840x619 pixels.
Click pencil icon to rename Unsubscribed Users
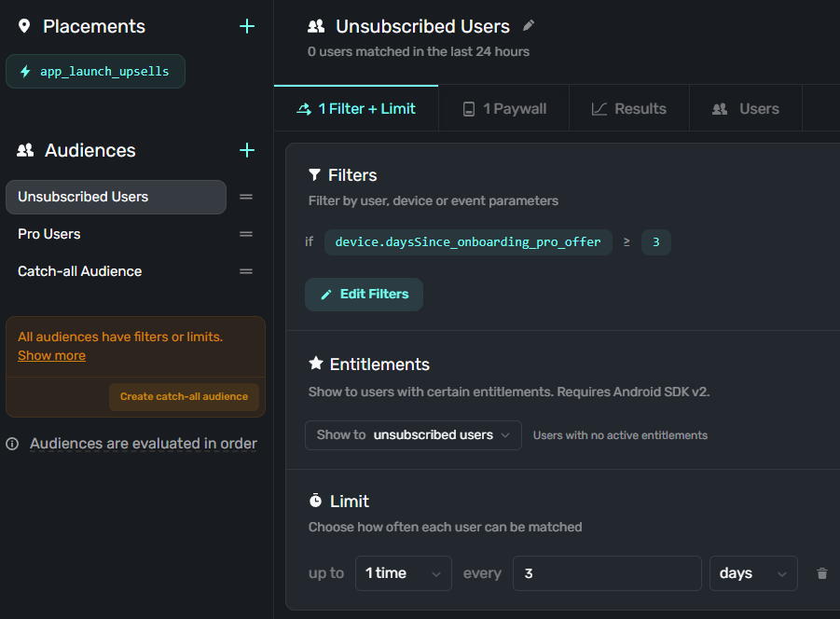[529, 26]
